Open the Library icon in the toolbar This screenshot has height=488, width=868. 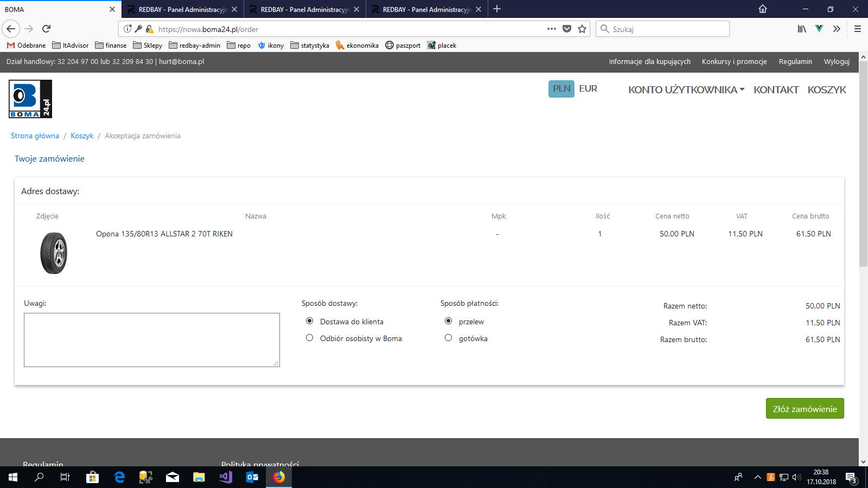pos(801,29)
